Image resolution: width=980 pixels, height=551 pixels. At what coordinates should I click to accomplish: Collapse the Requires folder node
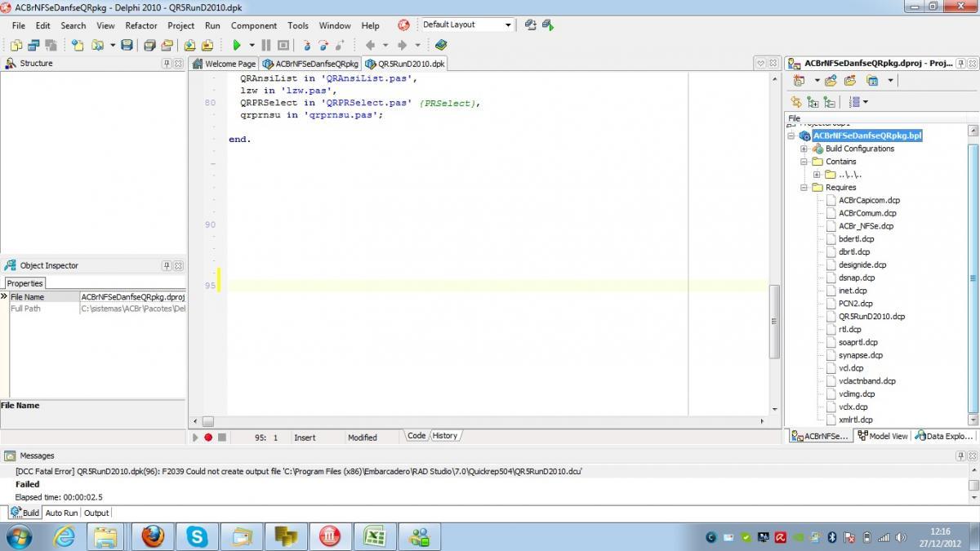(804, 188)
